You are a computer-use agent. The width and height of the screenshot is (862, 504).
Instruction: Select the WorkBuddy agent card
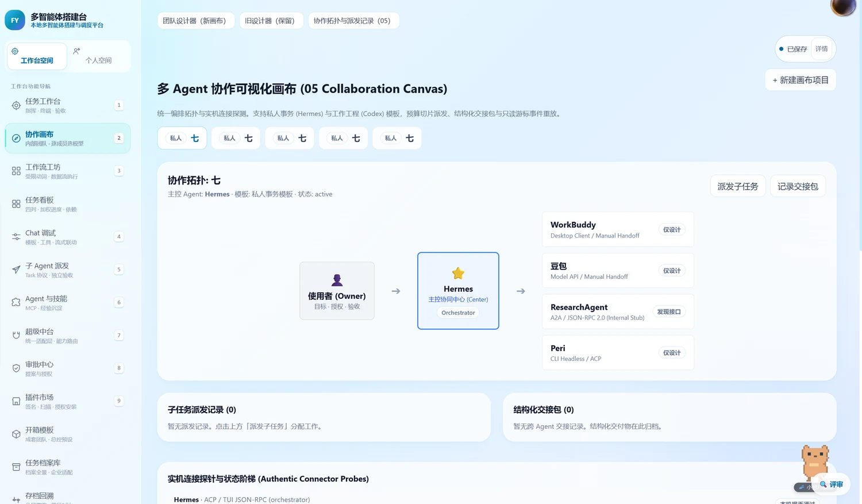618,229
